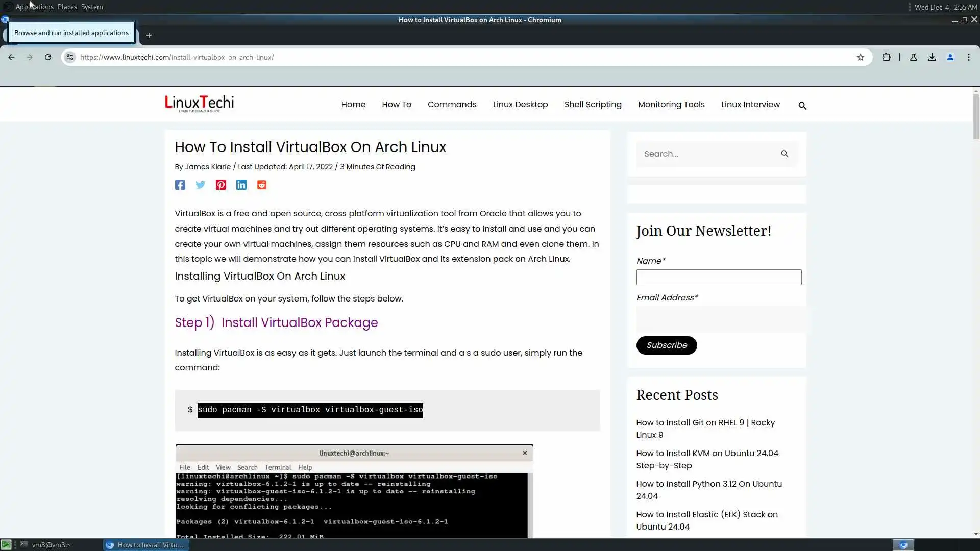The width and height of the screenshot is (980, 551).
Task: Open the user profile icon
Action: click(950, 57)
